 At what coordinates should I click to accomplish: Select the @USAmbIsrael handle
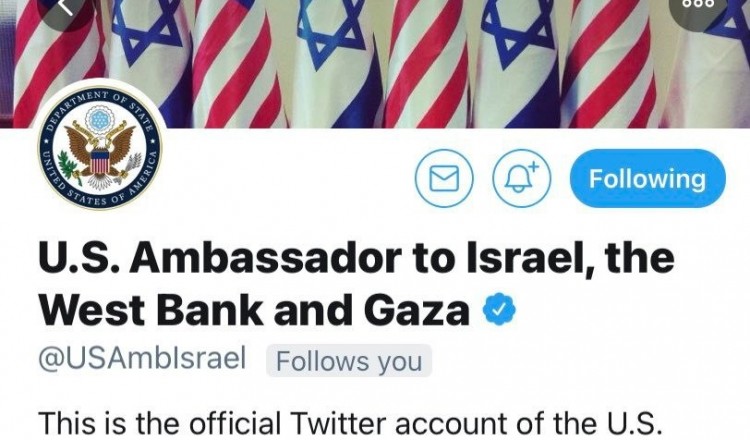click(143, 359)
